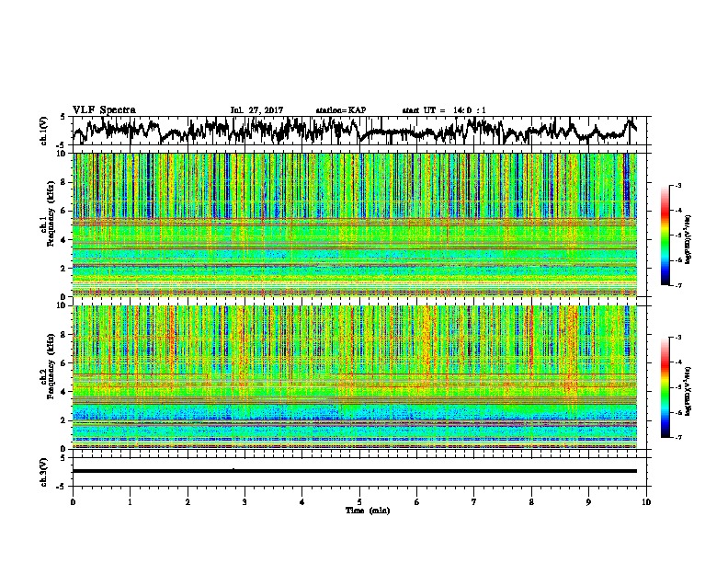
Task: Click the "0" tick on time axis
Action: click(73, 501)
